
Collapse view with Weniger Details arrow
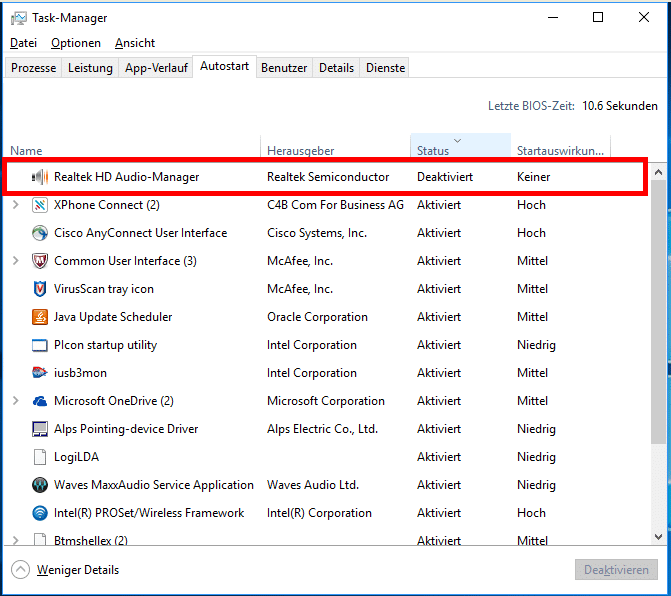[20, 570]
